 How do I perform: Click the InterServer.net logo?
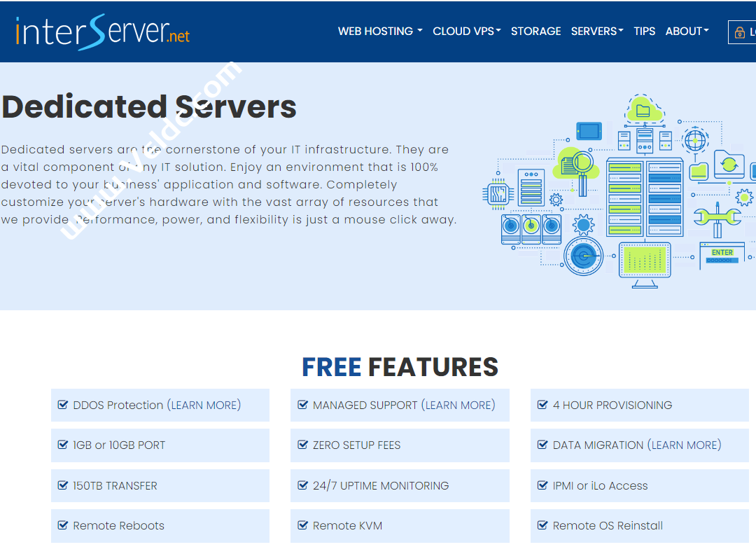point(102,32)
